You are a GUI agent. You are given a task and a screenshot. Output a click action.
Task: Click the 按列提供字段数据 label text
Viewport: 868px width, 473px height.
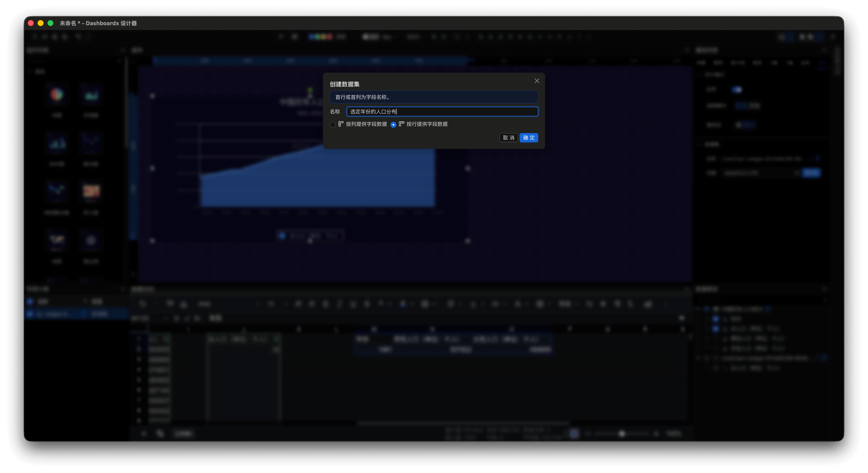click(366, 124)
